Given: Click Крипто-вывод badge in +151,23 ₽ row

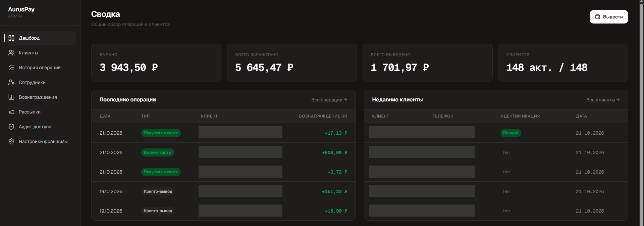Looking at the screenshot, I should (158, 191).
